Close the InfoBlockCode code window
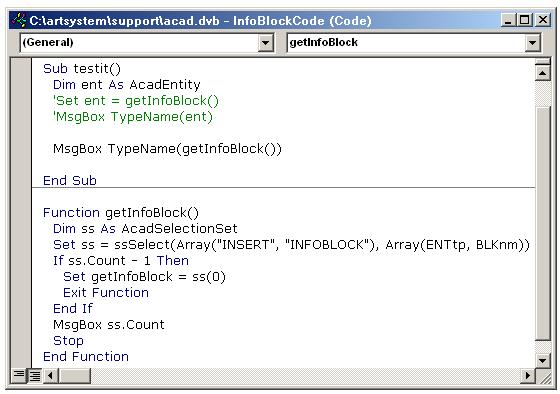 pos(542,20)
